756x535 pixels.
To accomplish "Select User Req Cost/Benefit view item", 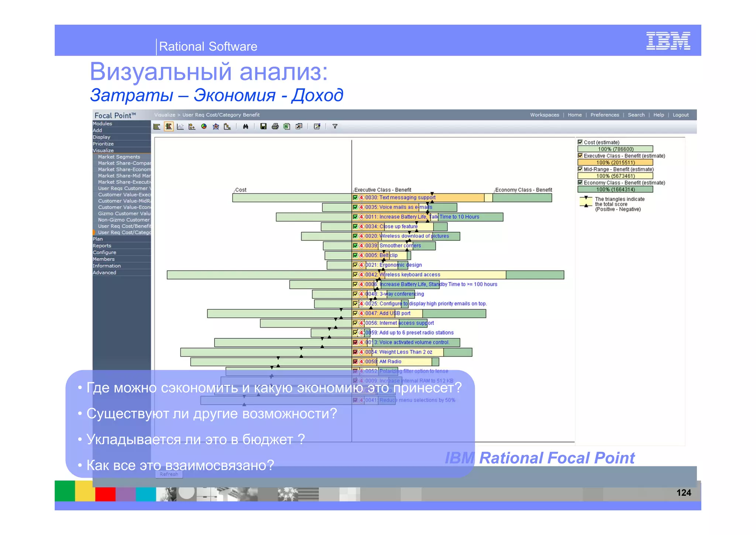I will click(124, 226).
